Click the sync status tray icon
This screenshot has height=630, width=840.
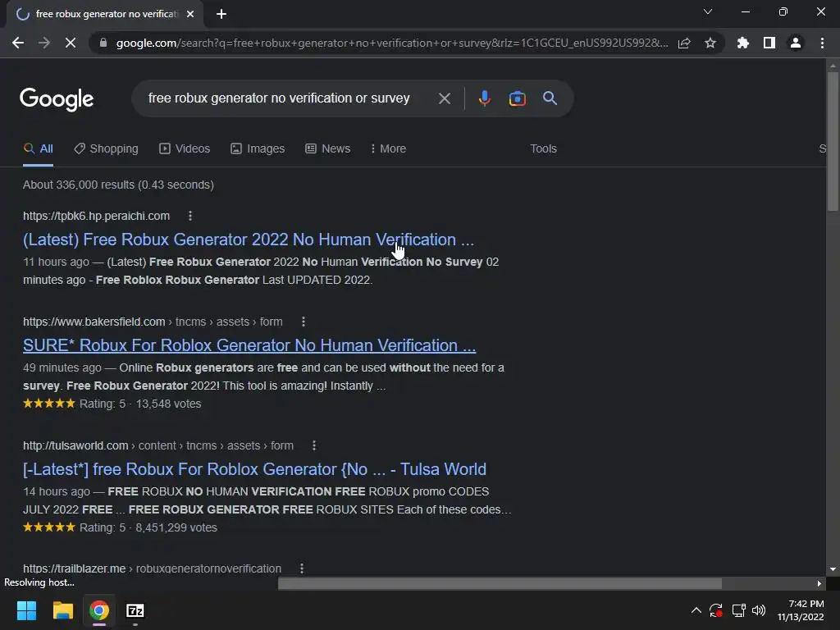(x=715, y=610)
